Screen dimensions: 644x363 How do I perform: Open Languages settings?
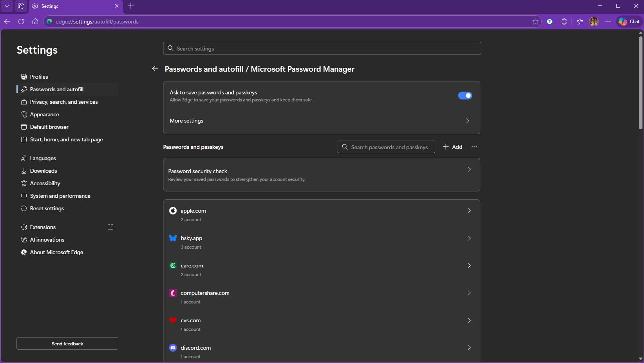point(67,158)
